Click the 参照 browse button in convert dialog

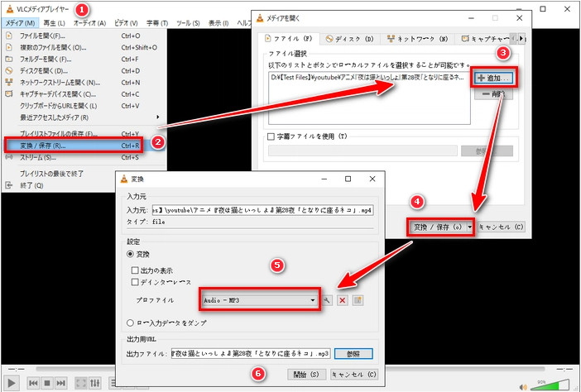coord(353,353)
